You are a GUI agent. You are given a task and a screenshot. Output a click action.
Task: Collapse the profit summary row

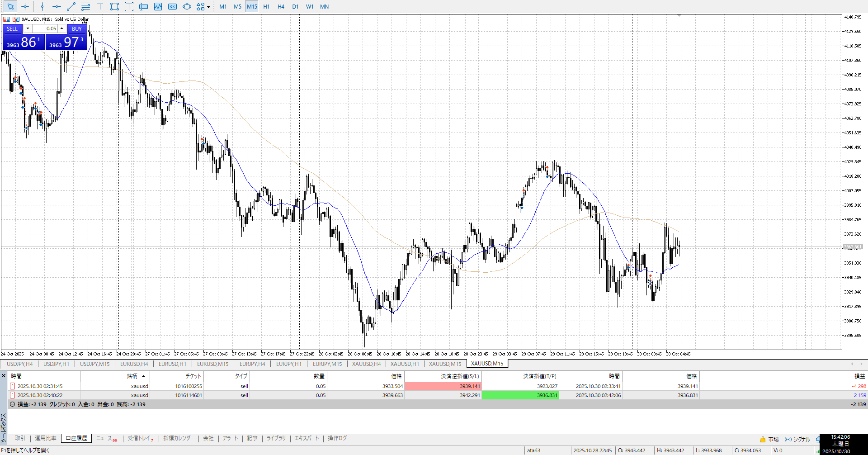coord(13,404)
